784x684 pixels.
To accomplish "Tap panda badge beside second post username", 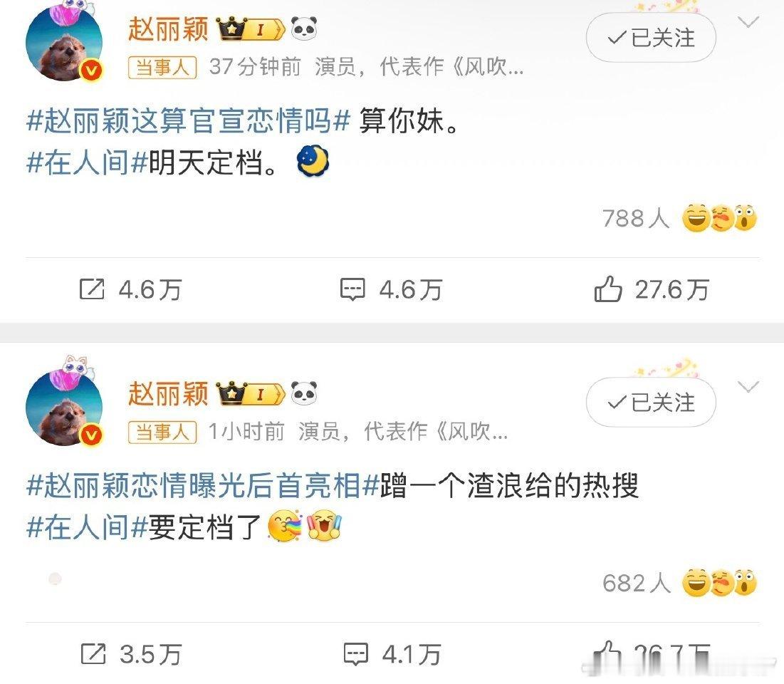I will click(303, 393).
